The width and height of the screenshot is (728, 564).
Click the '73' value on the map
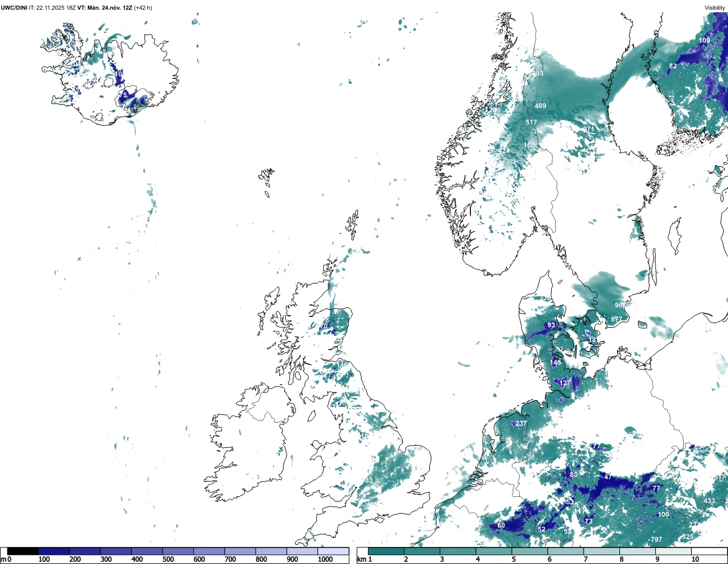click(589, 521)
